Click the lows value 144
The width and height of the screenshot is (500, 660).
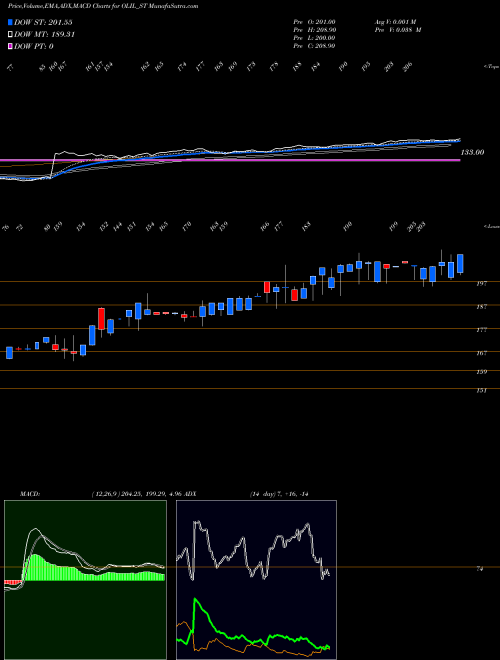coord(117,227)
